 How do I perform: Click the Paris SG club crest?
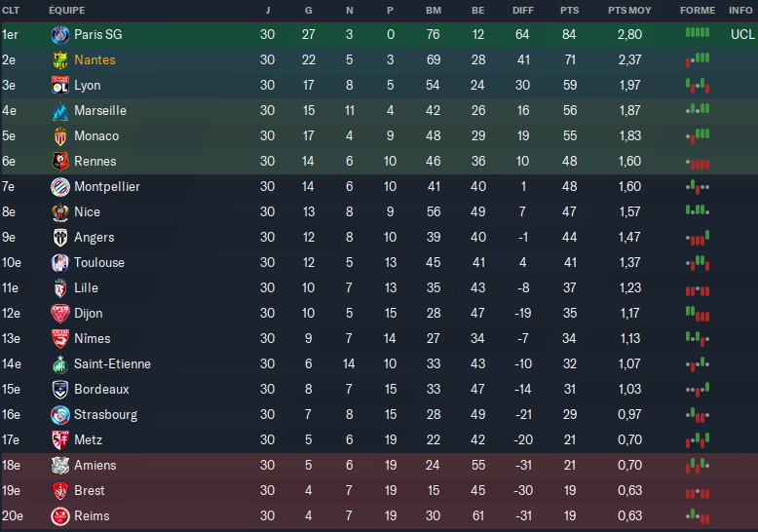tap(59, 35)
